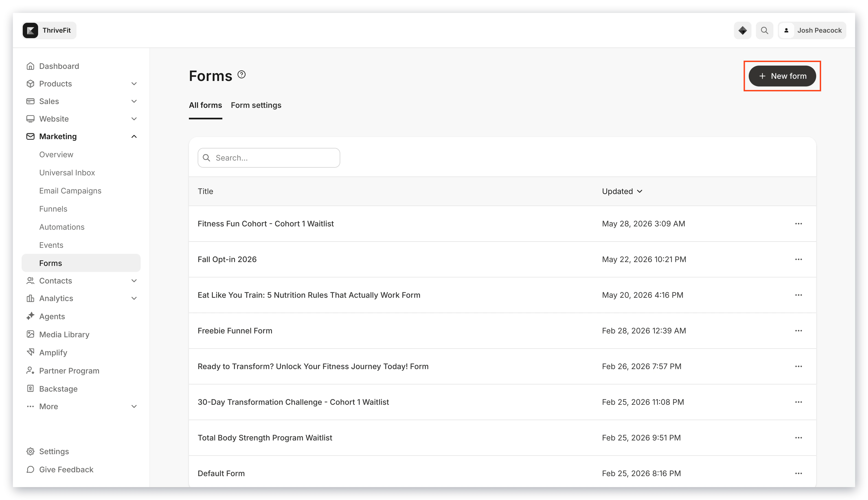This screenshot has width=868, height=500.
Task: Switch to the Form settings tab
Action: point(256,105)
